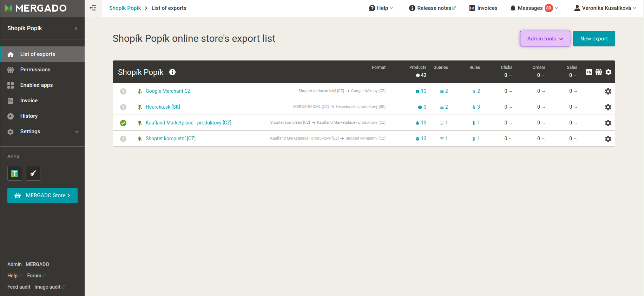Open the Help dropdown in top bar
The width and height of the screenshot is (644, 296).
pos(381,8)
